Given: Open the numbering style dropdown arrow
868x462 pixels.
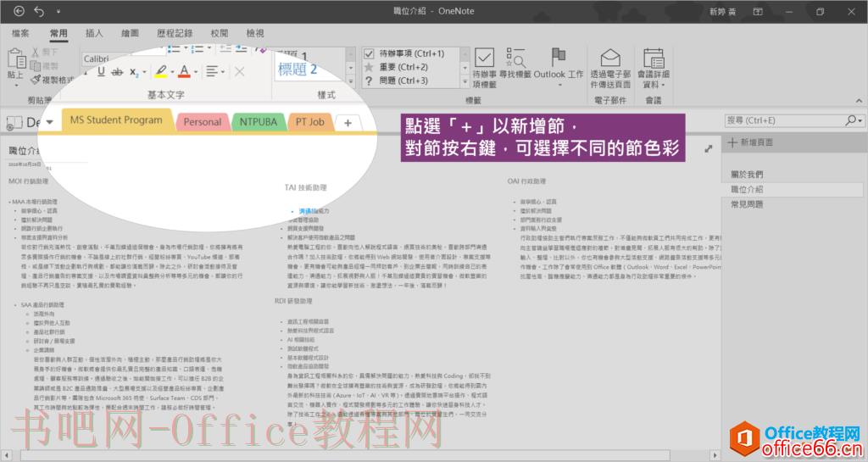Looking at the screenshot, I should (209, 48).
